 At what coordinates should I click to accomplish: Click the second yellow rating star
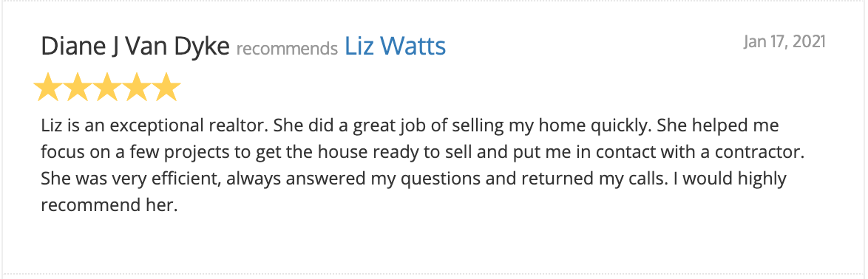coord(78,87)
